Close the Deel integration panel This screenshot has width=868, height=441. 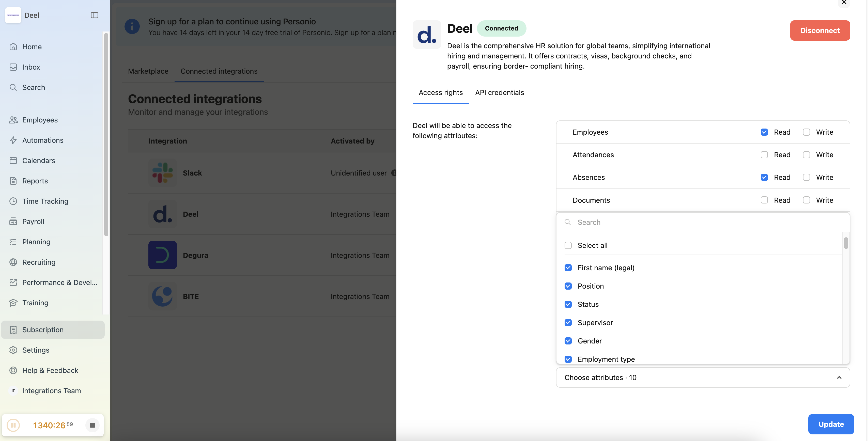(844, 2)
